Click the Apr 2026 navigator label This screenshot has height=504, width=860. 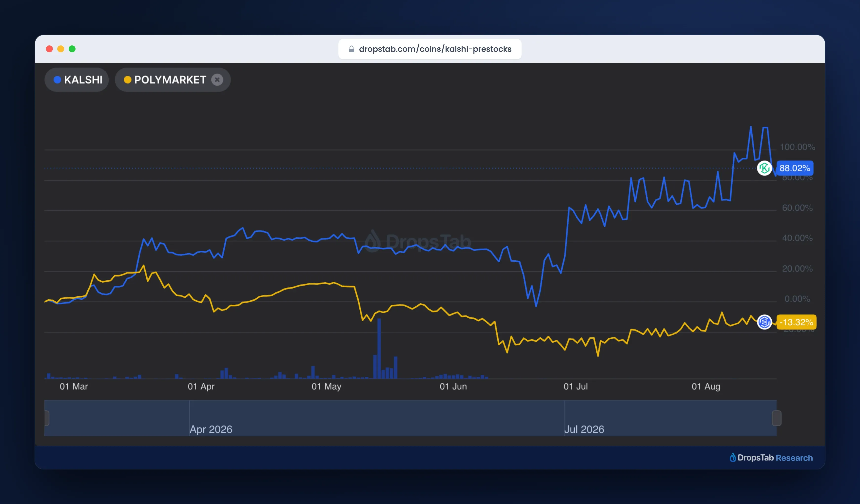211,429
